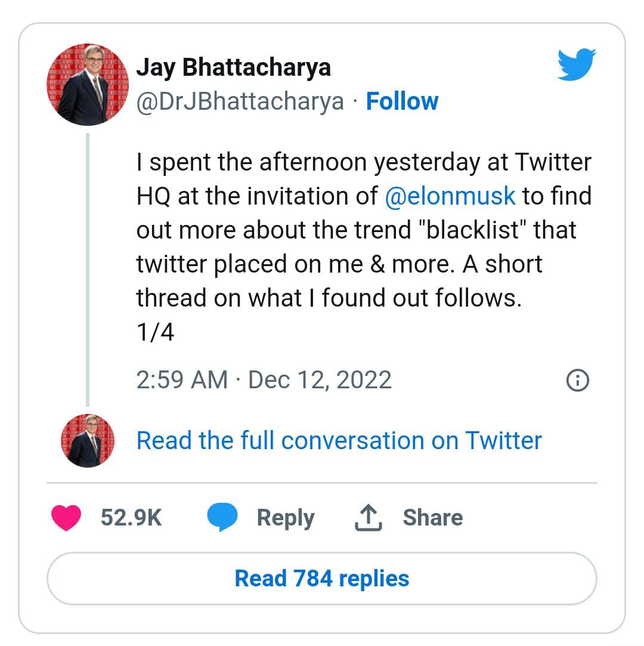This screenshot has height=646, width=644.
Task: Click the share upload arrow icon
Action: tap(368, 518)
